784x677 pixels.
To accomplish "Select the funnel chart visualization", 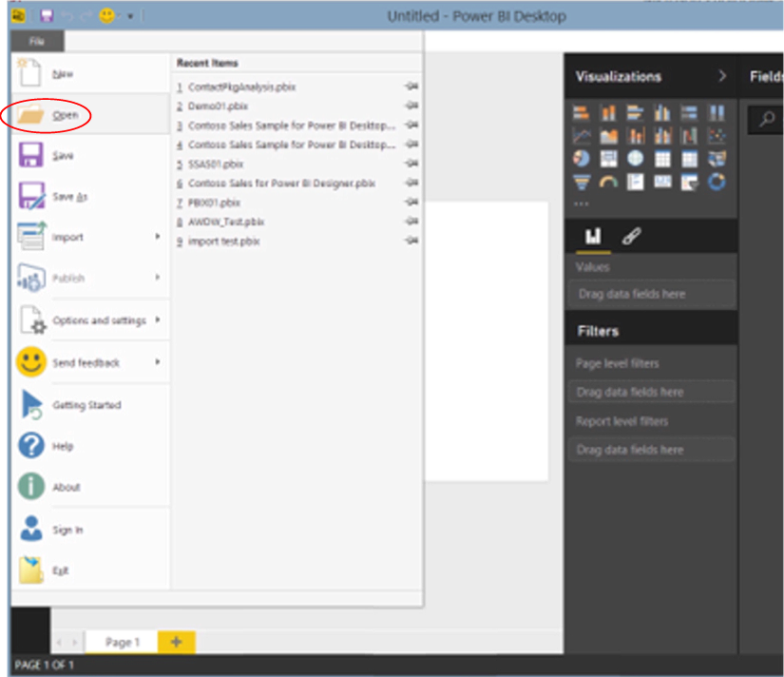I will coord(581,182).
